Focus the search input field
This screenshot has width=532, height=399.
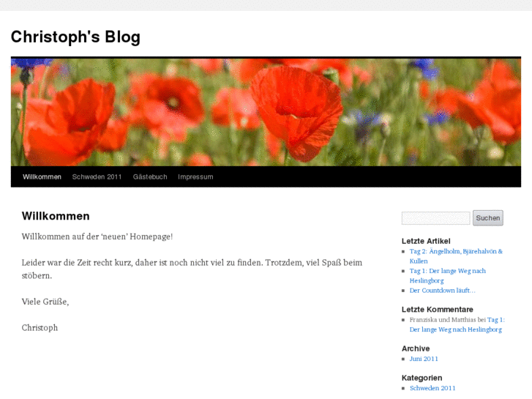click(x=435, y=218)
